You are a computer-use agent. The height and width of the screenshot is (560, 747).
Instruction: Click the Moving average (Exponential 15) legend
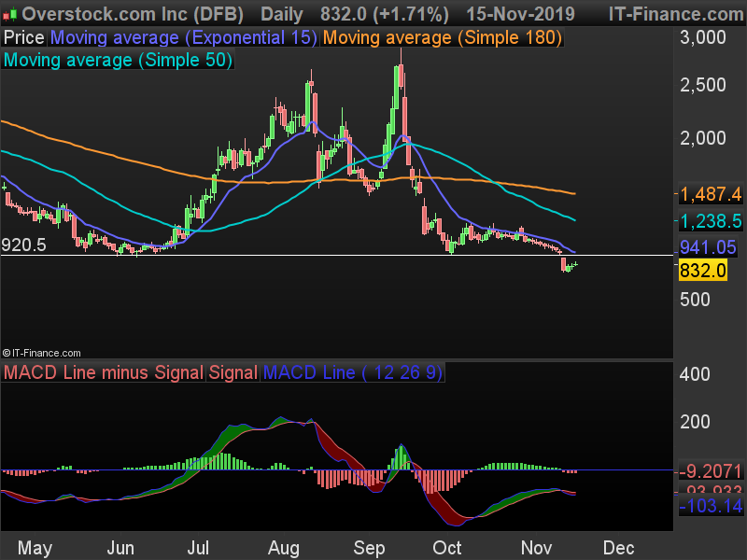pos(184,37)
